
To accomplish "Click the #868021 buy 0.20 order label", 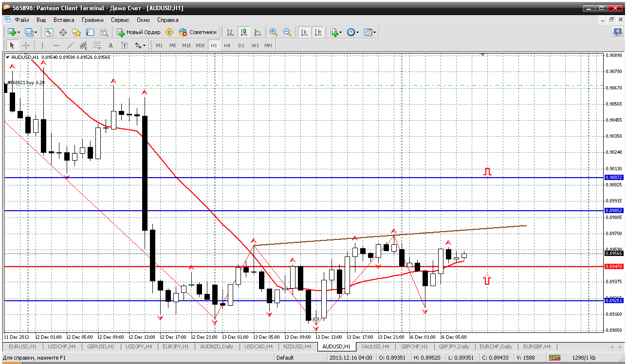I will tap(26, 83).
